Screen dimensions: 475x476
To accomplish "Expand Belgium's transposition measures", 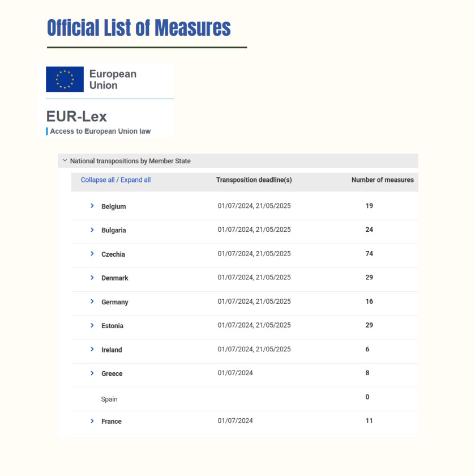I will coord(92,206).
